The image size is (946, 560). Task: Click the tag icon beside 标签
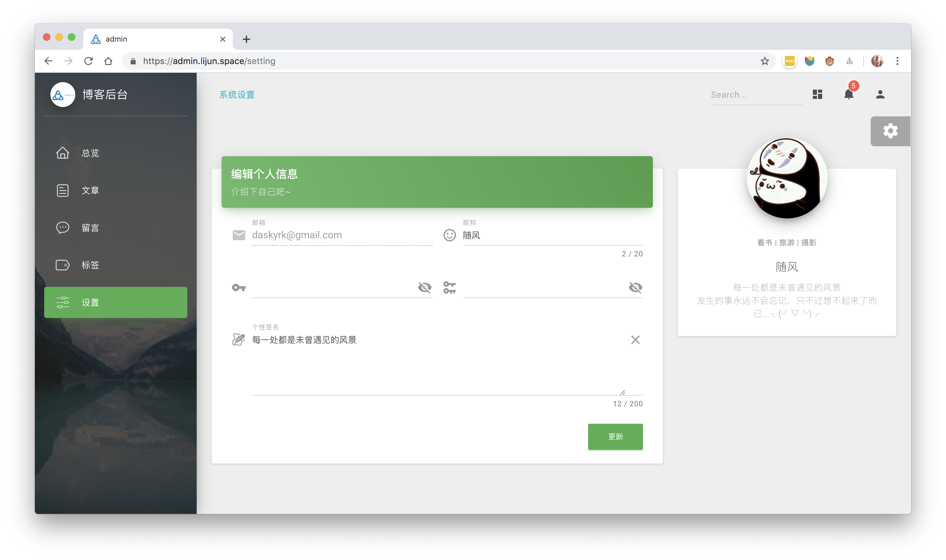coord(63,265)
